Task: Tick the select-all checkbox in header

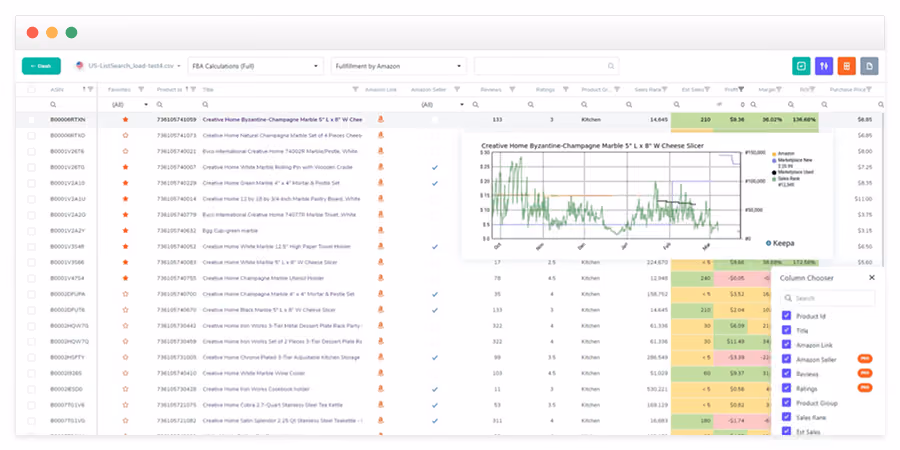Action: coord(31,90)
